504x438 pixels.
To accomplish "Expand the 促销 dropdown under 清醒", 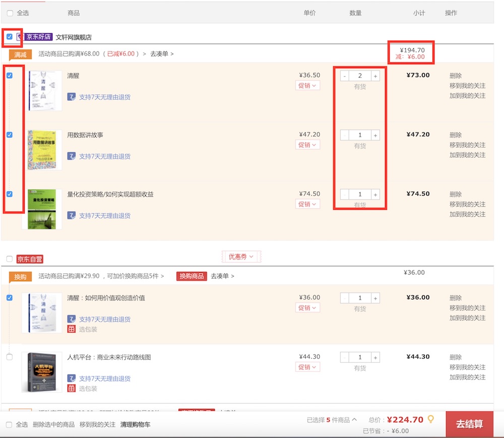I will coord(307,85).
